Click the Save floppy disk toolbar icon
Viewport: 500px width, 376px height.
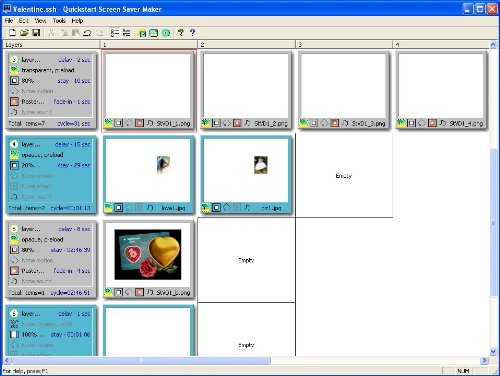click(x=36, y=33)
